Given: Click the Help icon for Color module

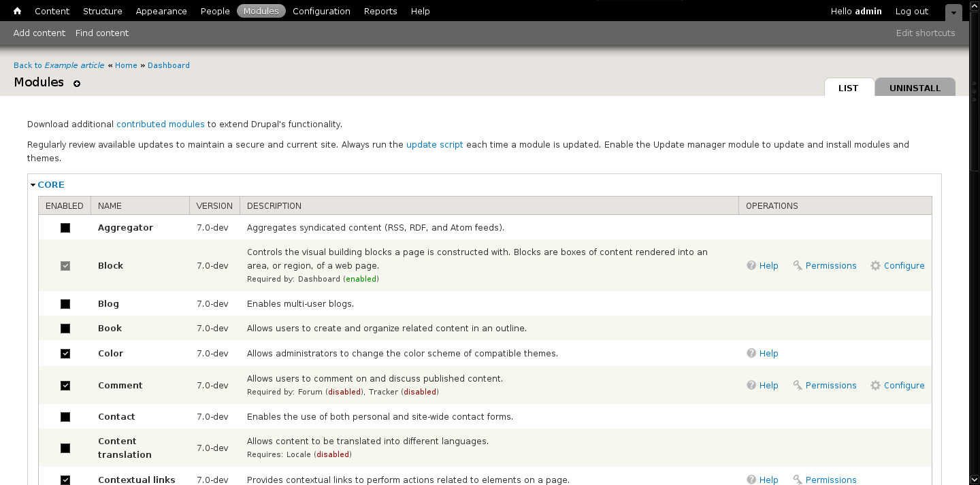Looking at the screenshot, I should click(x=751, y=353).
